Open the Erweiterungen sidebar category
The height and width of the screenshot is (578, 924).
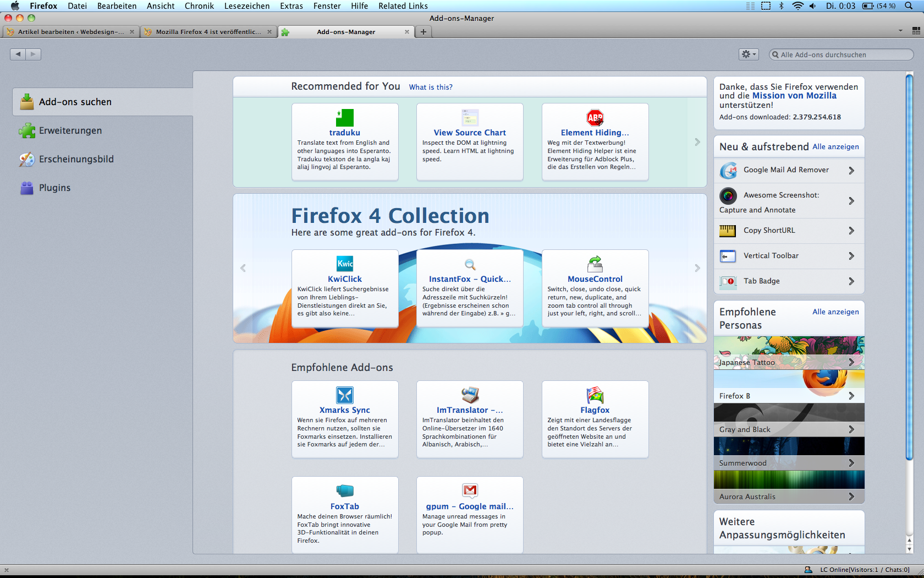point(102,130)
